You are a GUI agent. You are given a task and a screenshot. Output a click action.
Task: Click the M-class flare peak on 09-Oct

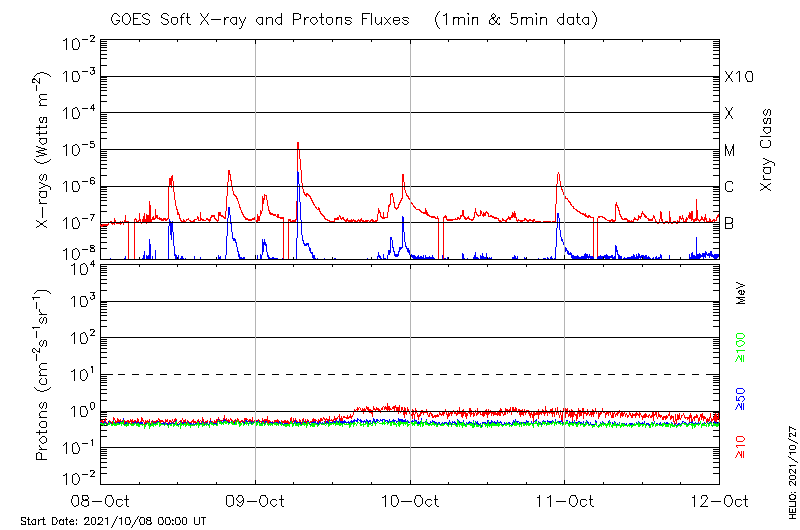click(298, 144)
